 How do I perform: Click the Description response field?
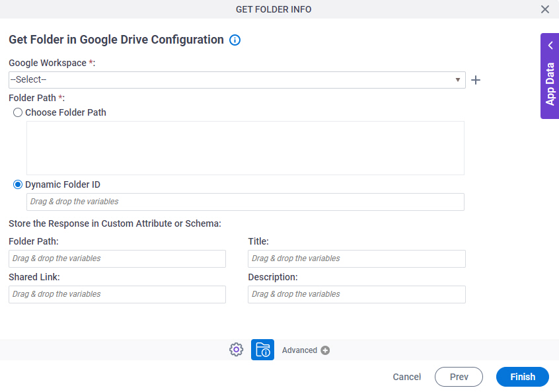[357, 294]
